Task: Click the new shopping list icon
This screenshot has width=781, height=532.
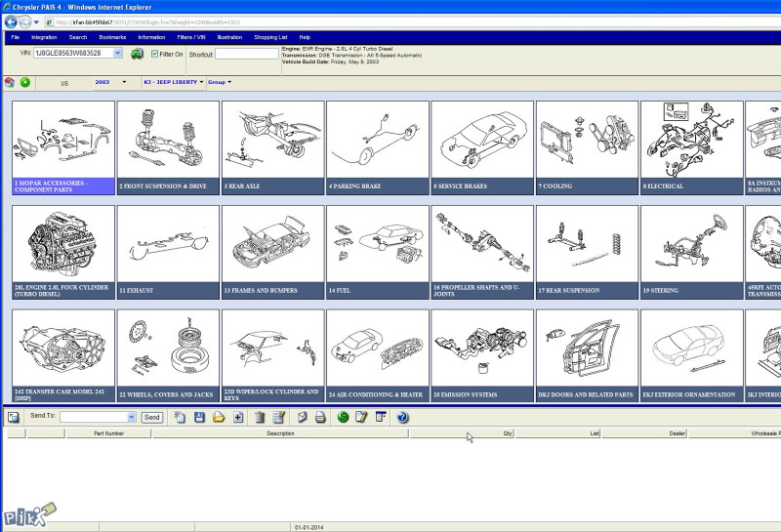Action: (180, 417)
